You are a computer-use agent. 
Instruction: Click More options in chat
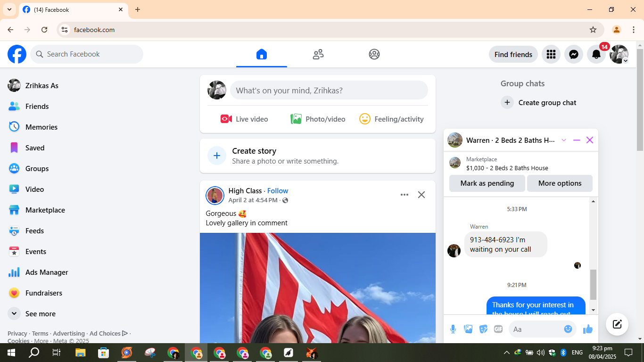(560, 183)
